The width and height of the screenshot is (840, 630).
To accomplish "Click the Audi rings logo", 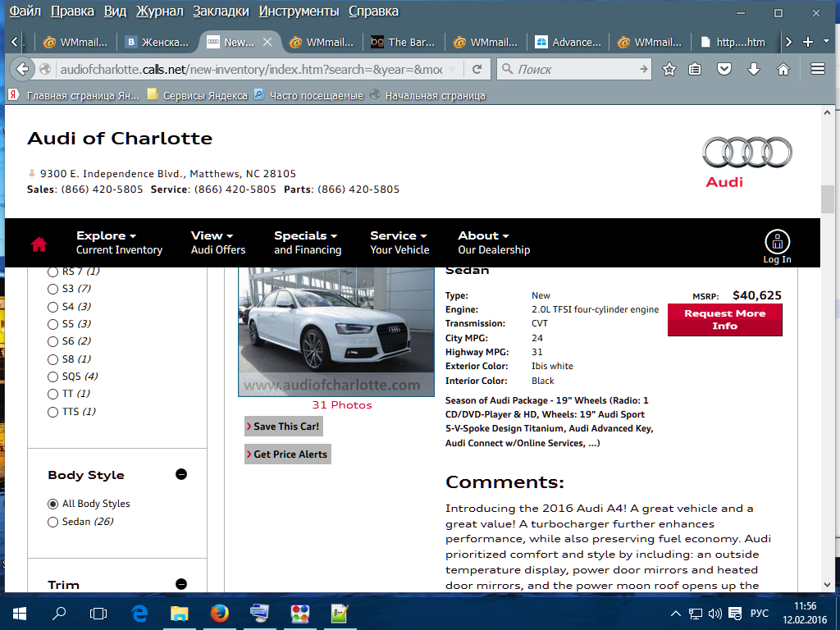I will 747,152.
